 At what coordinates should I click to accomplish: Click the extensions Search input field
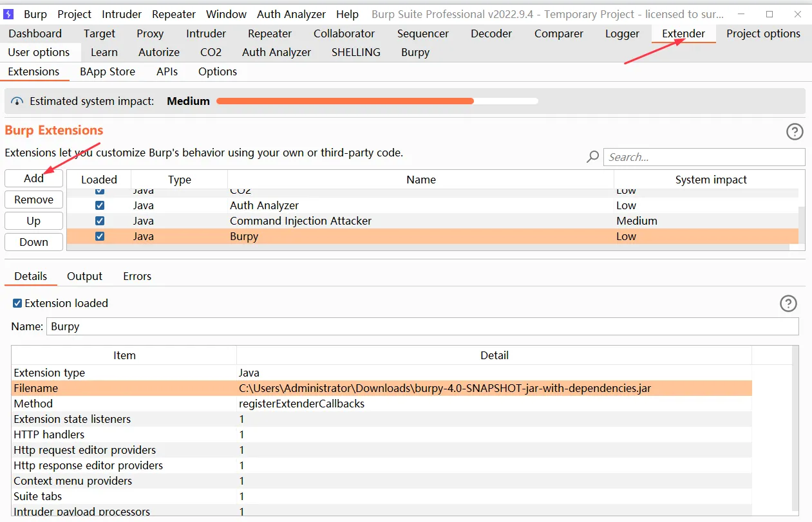coord(704,157)
